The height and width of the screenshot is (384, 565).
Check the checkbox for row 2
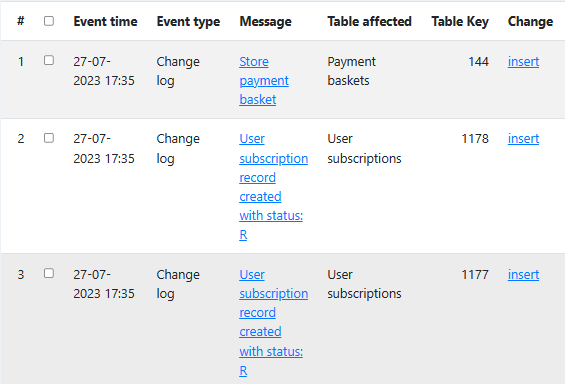[x=49, y=138]
